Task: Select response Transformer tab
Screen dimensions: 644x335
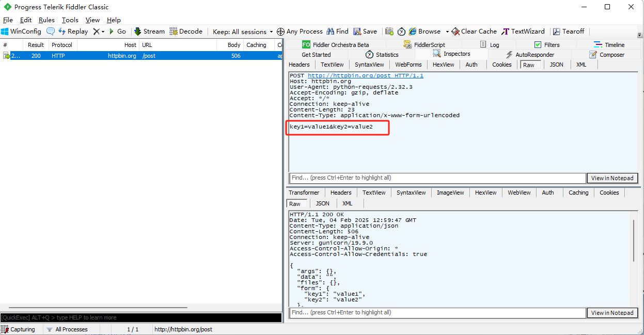Action: click(304, 193)
